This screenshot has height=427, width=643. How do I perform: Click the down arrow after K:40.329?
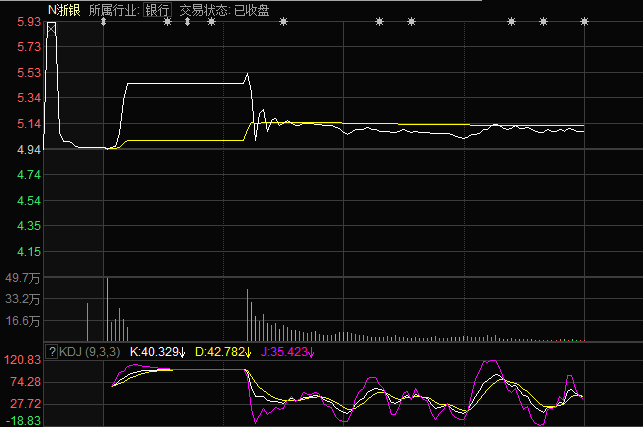(183, 352)
